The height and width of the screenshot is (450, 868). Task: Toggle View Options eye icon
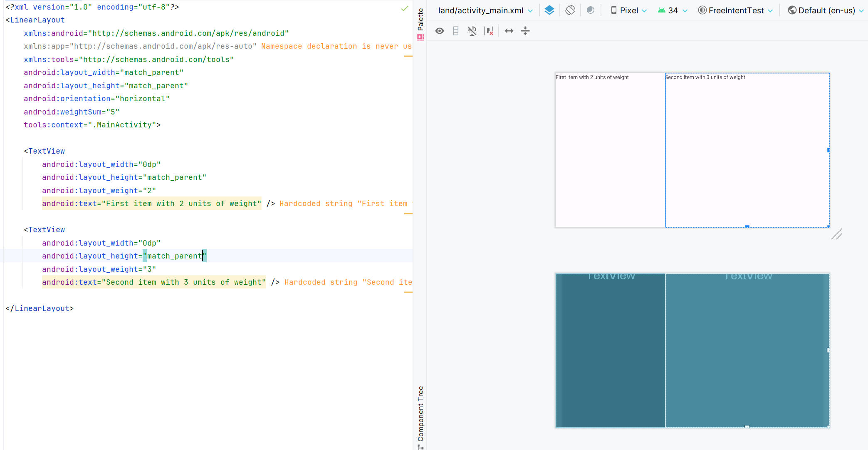coord(440,31)
